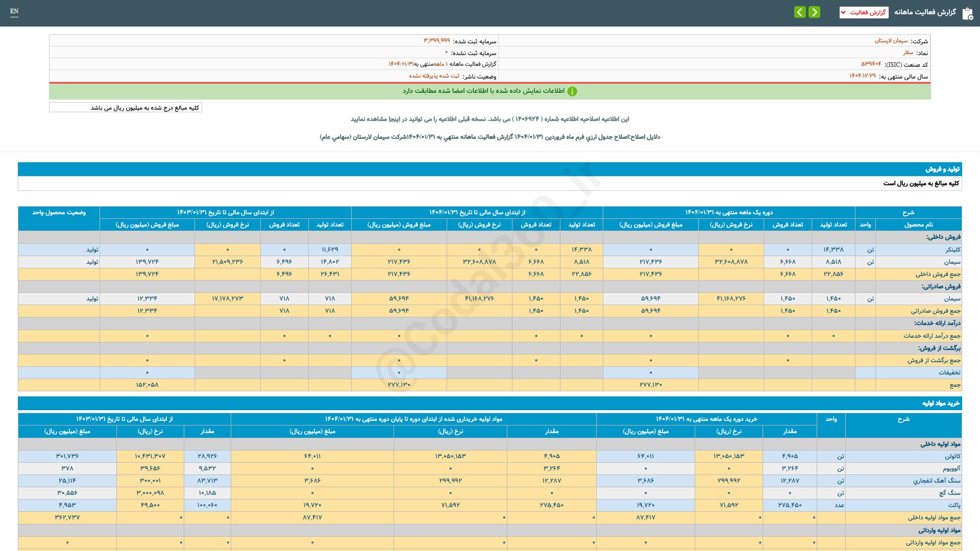The width and height of the screenshot is (980, 551).
Task: Click company name سیمان لارستان
Action: pyautogui.click(x=891, y=41)
